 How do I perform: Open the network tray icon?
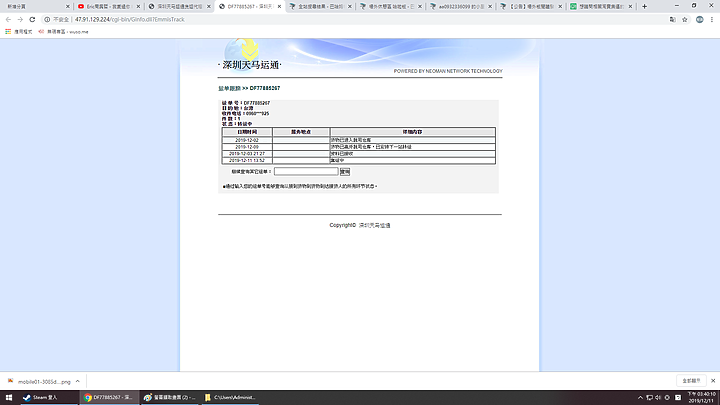[649, 398]
